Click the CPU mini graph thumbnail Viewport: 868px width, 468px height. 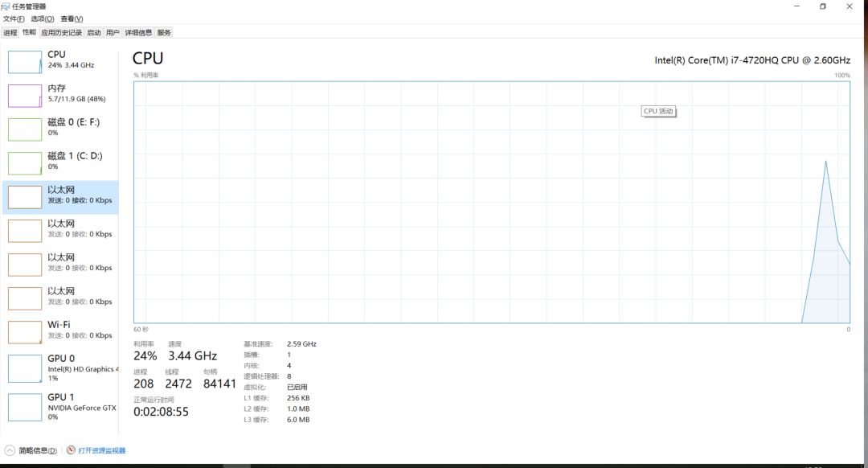point(25,62)
